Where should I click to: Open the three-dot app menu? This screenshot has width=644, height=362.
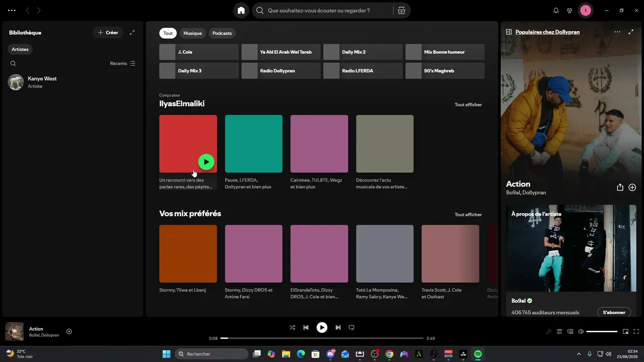click(x=12, y=10)
